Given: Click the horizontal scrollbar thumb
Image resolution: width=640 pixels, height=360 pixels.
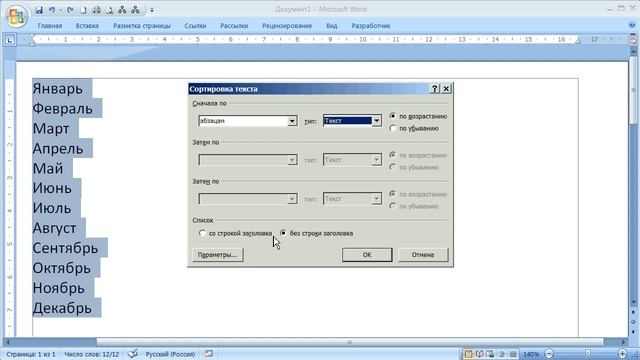Looking at the screenshot, I should pos(349,342).
